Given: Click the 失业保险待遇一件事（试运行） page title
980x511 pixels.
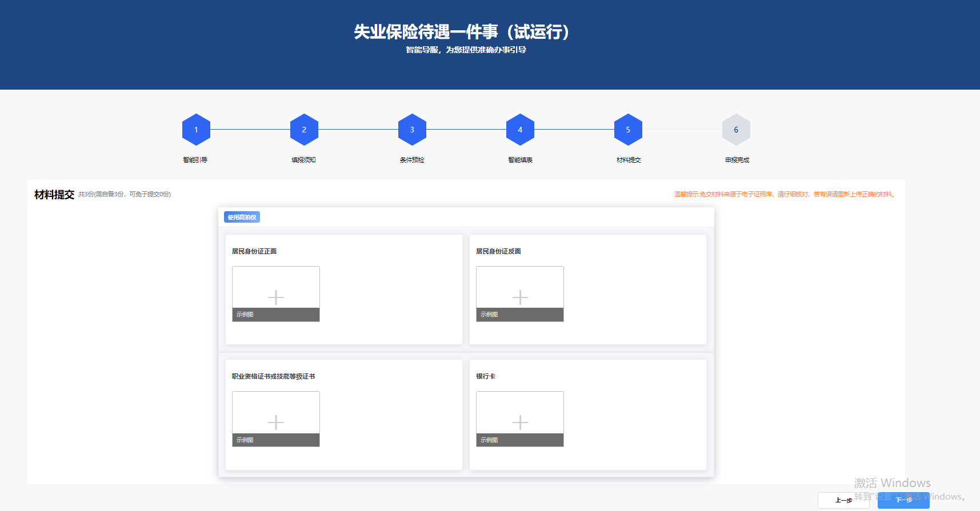Looking at the screenshot, I should click(x=462, y=32).
